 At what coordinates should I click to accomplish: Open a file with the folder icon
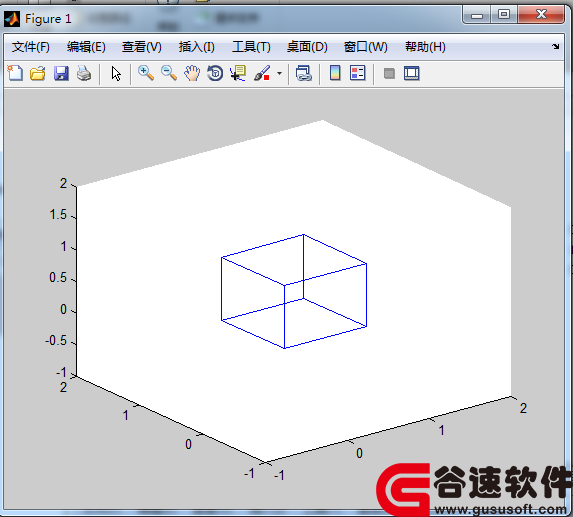(38, 73)
